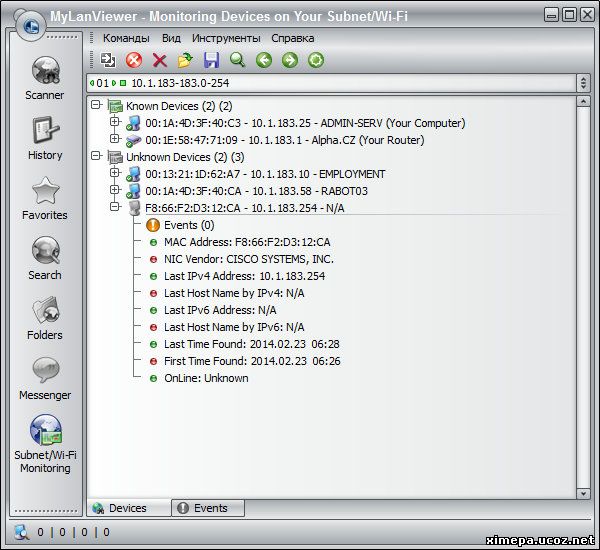
Task: Click Last Host Name by IPv4 line
Action: [234, 293]
